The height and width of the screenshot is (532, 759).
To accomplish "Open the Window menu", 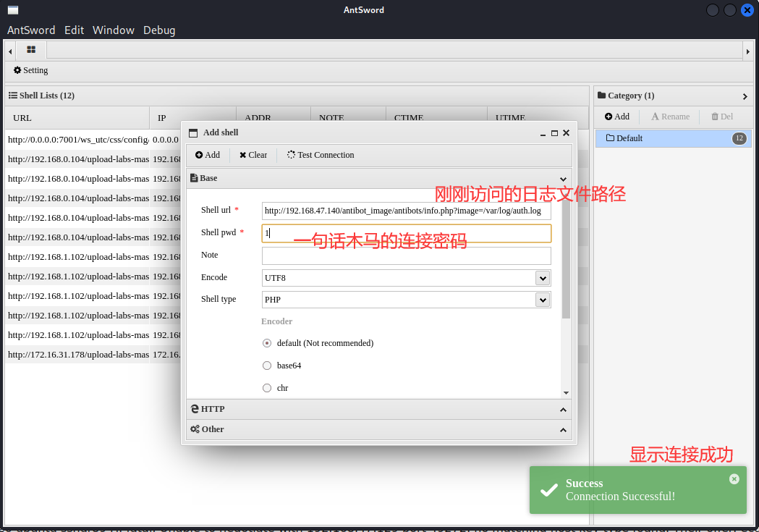I will pyautogui.click(x=114, y=30).
